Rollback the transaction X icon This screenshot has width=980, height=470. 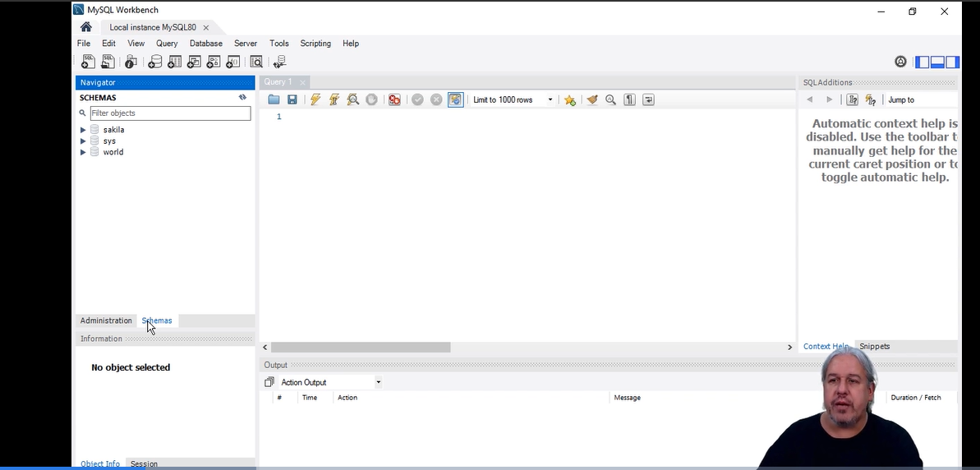(436, 99)
